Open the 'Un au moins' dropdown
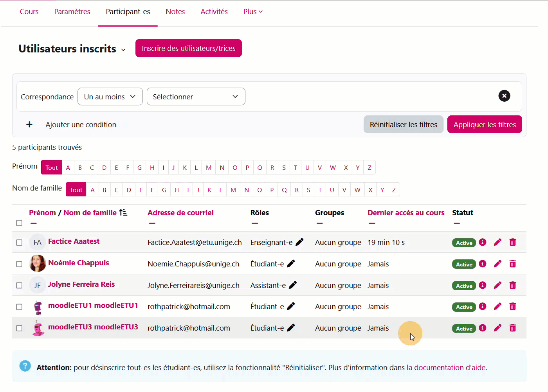This screenshot has width=548, height=392. click(x=110, y=97)
